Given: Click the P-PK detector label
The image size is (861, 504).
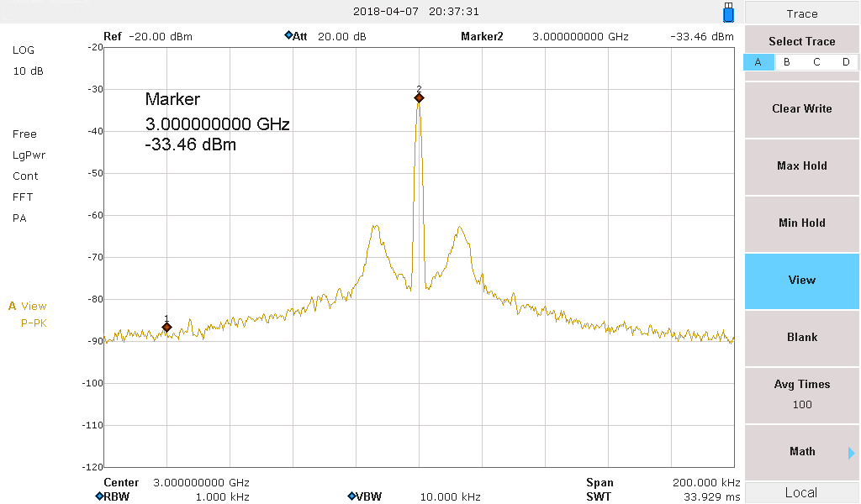Looking at the screenshot, I should point(34,323).
